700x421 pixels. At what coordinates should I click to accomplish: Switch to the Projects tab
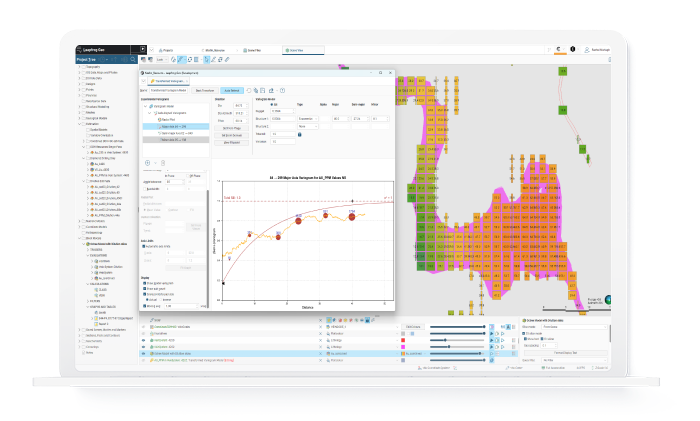166,50
